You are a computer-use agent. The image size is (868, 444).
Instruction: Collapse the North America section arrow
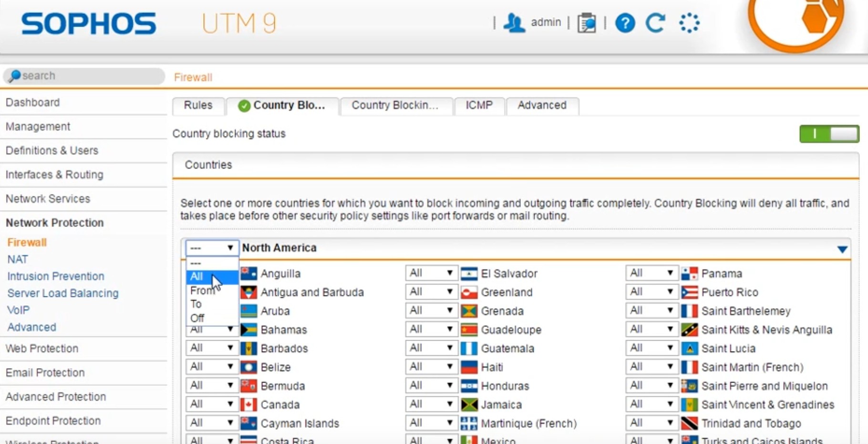pyautogui.click(x=842, y=249)
